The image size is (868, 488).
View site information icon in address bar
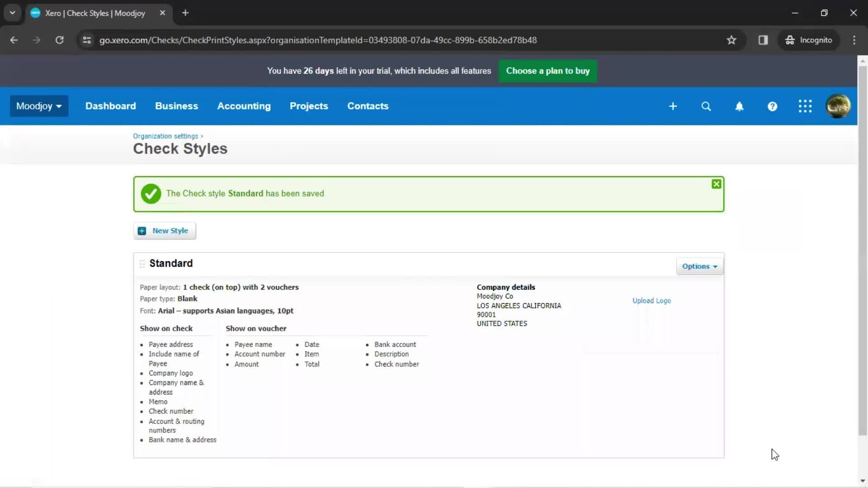(x=87, y=40)
